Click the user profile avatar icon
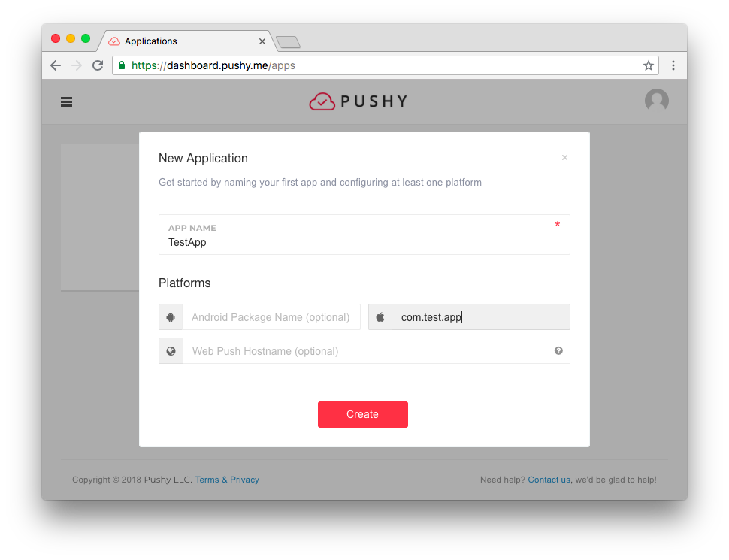The height and width of the screenshot is (560, 729). pos(656,101)
